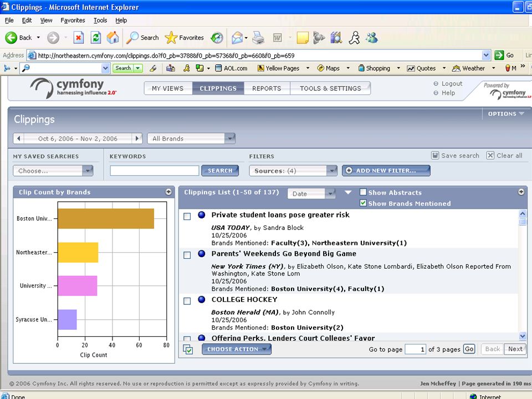This screenshot has height=399, width=532.
Task: Click the SEARCH keywords button
Action: point(220,171)
